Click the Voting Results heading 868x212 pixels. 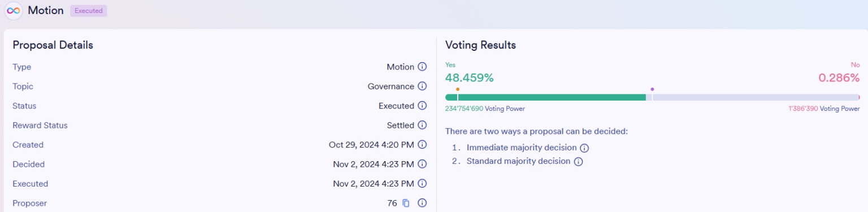[480, 45]
